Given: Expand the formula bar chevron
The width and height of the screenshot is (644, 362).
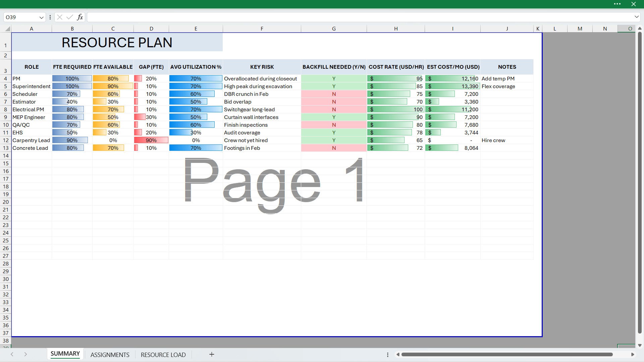Looking at the screenshot, I should (x=636, y=17).
